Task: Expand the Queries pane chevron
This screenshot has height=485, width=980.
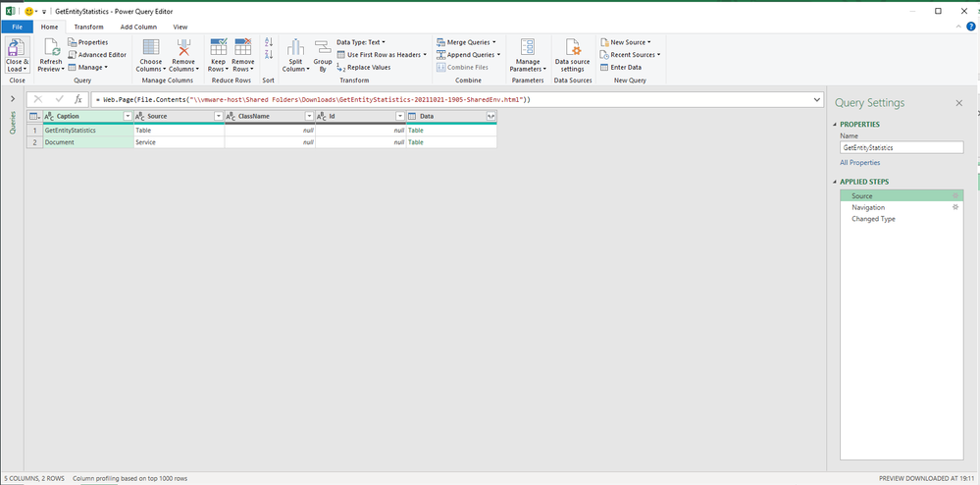Action: [x=13, y=99]
